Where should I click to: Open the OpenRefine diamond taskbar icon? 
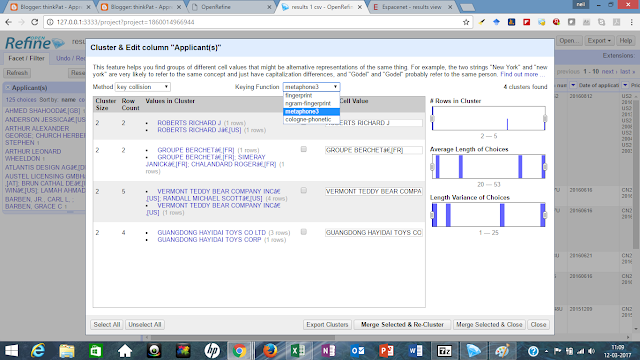(473, 351)
